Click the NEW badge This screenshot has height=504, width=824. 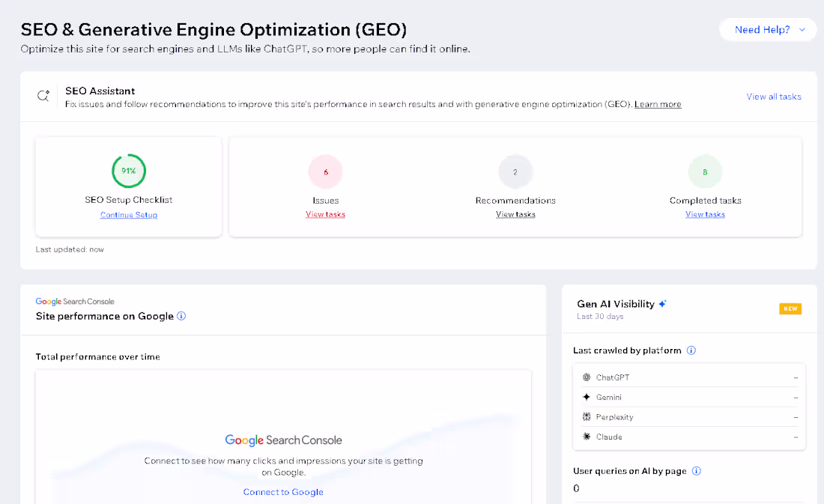(790, 309)
